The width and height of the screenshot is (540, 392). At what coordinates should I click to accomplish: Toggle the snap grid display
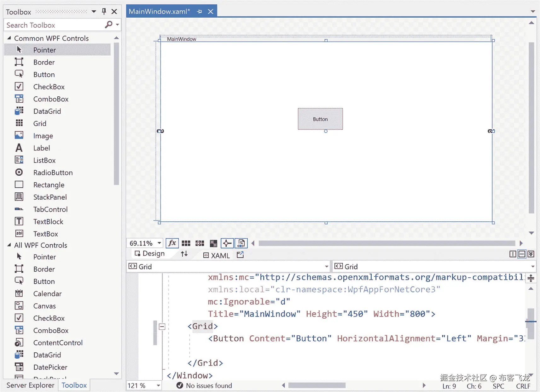point(186,243)
